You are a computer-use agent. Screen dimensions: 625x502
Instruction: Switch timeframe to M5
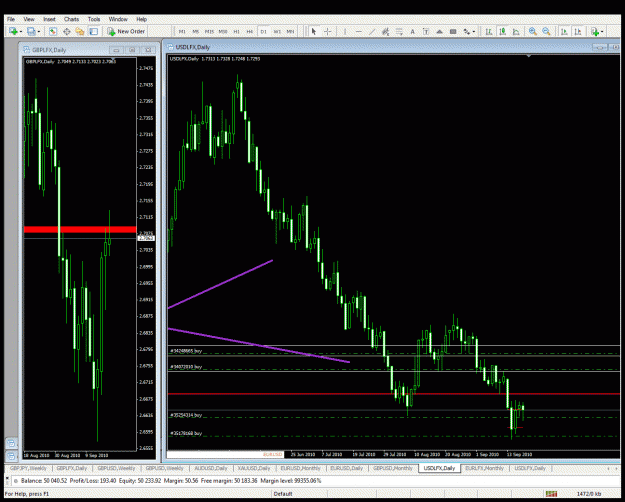pyautogui.click(x=196, y=31)
